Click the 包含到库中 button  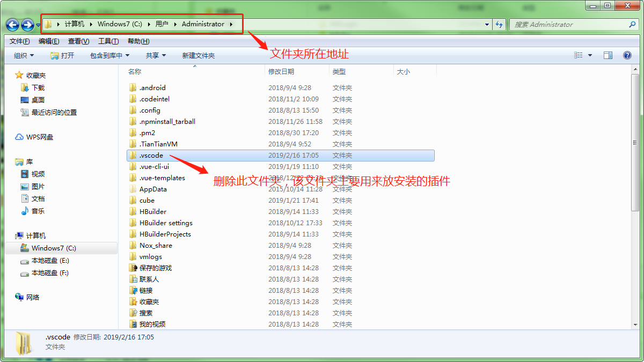click(109, 55)
